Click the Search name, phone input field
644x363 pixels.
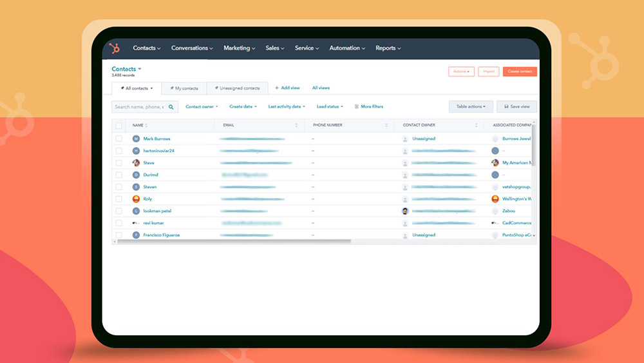(x=139, y=107)
